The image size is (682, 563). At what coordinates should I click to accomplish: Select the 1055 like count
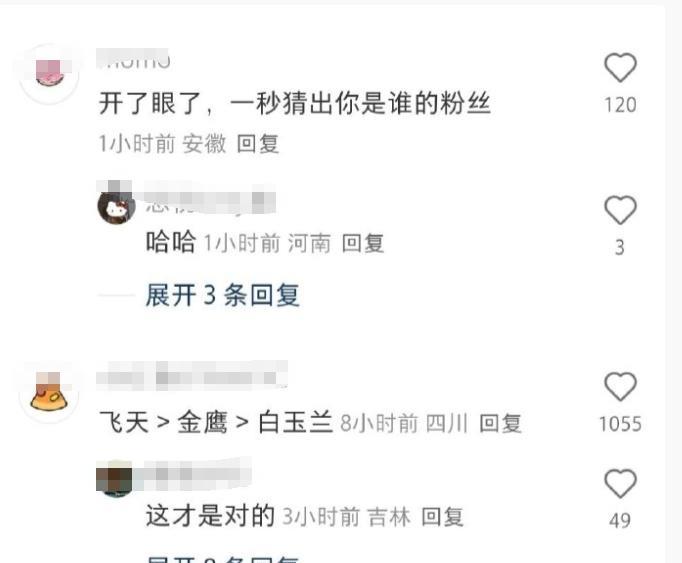(620, 424)
